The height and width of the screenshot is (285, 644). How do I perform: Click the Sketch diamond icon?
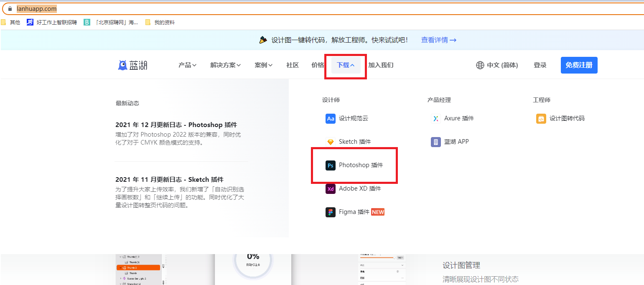[331, 142]
